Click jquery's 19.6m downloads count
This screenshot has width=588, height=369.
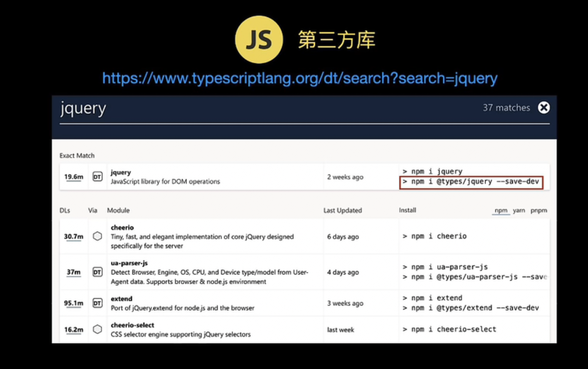coord(74,177)
